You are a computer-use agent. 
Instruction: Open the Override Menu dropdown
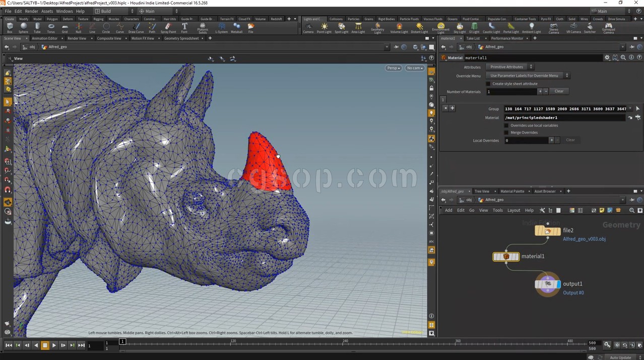click(x=528, y=76)
